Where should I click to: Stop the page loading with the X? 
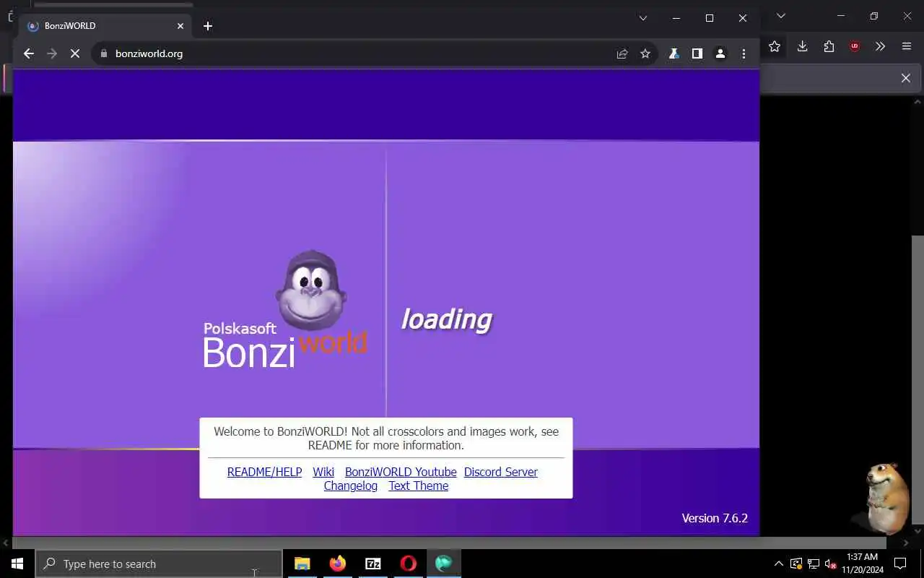click(x=75, y=53)
